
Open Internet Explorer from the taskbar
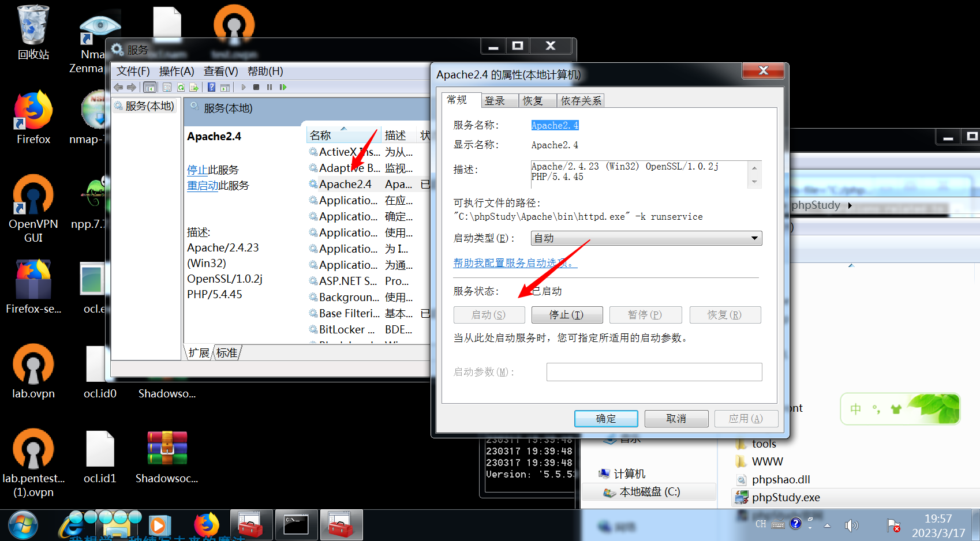[x=71, y=525]
